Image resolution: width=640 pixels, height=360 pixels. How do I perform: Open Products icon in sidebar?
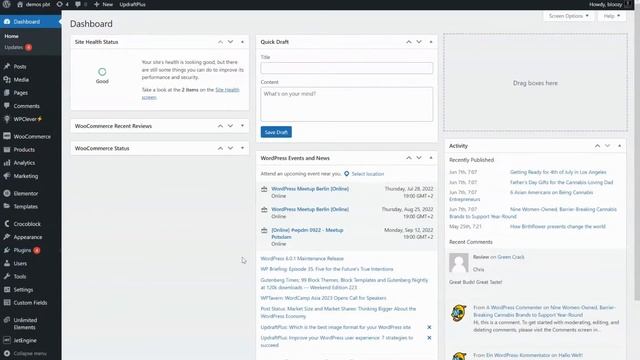[7, 149]
